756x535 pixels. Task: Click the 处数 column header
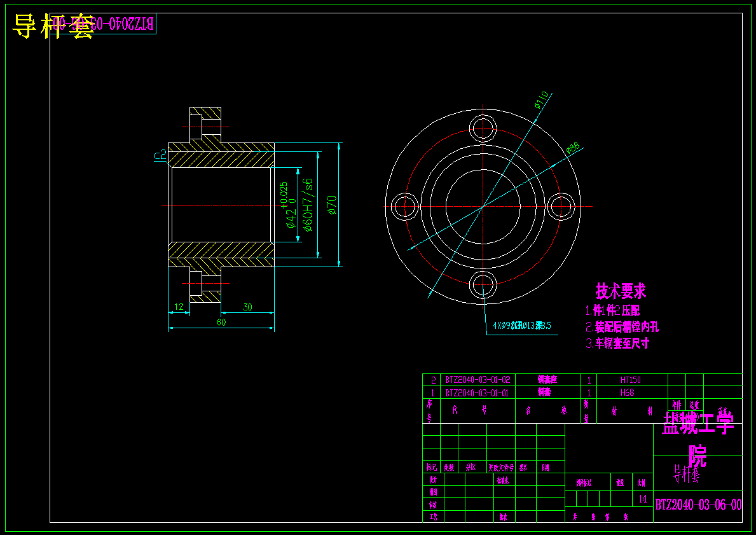449,467
